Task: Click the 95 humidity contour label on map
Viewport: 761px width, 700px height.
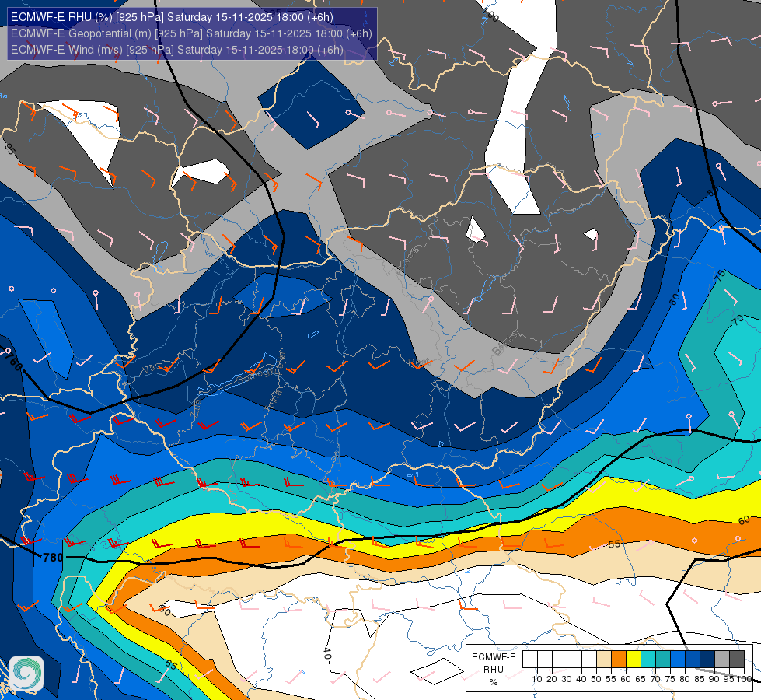Action: pyautogui.click(x=10, y=149)
